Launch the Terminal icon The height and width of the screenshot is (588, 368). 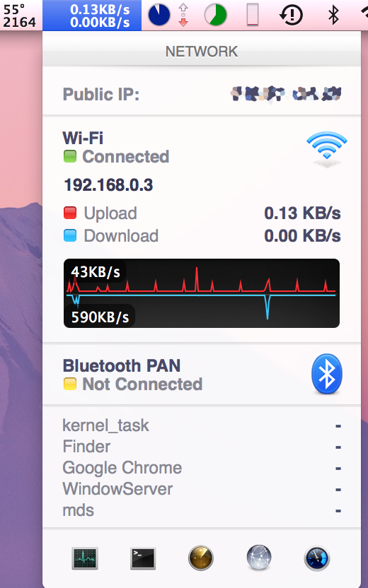coord(143,558)
